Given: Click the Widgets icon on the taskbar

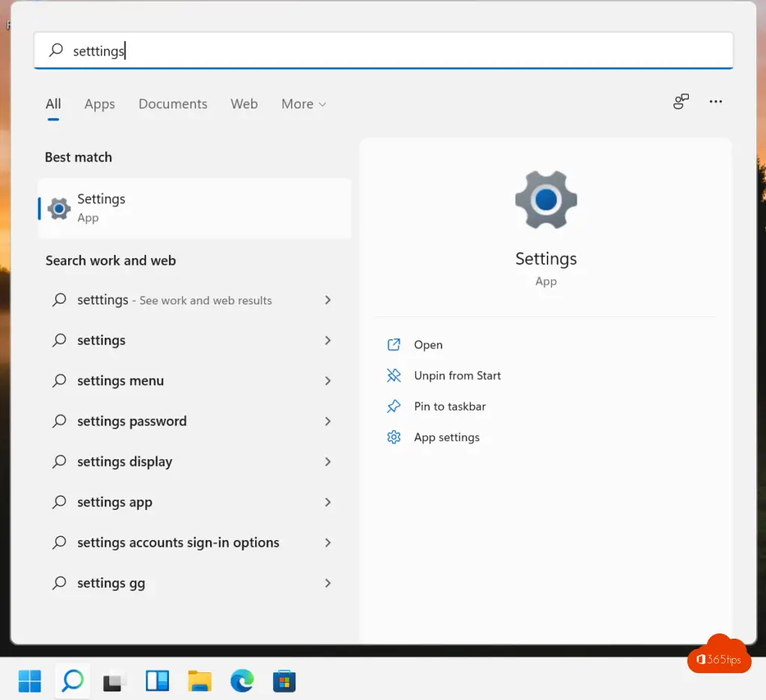Looking at the screenshot, I should coord(157,681).
